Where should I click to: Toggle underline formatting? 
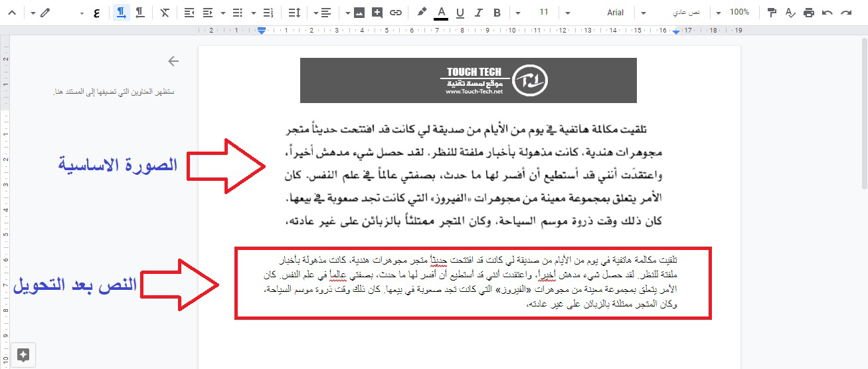click(460, 13)
